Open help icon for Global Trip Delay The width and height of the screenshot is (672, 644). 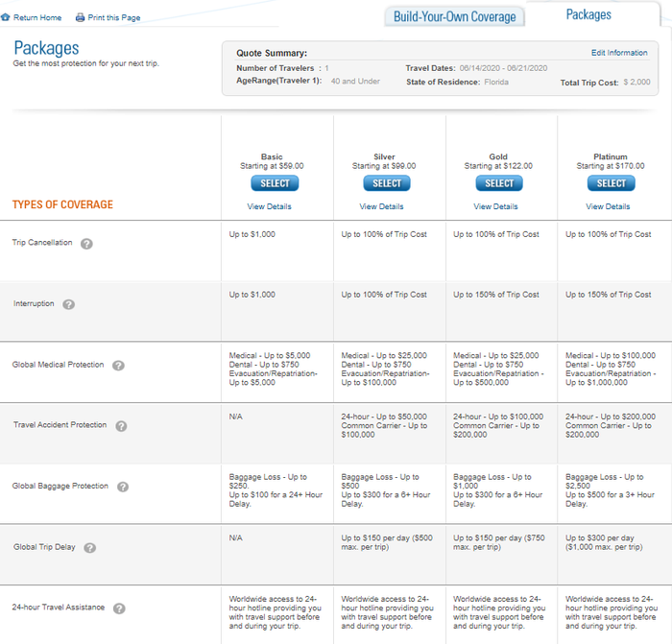coord(89,548)
